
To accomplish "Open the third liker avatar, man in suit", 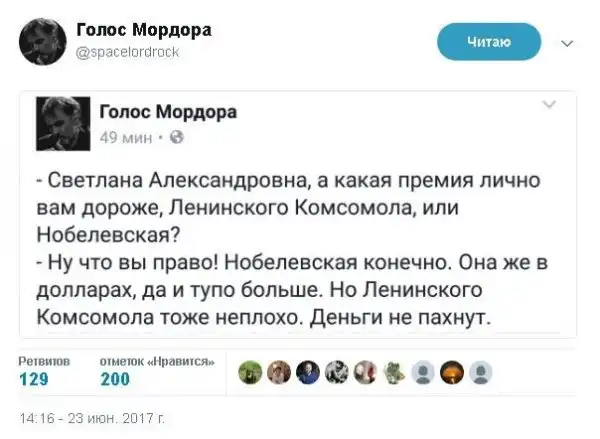I will pos(308,372).
